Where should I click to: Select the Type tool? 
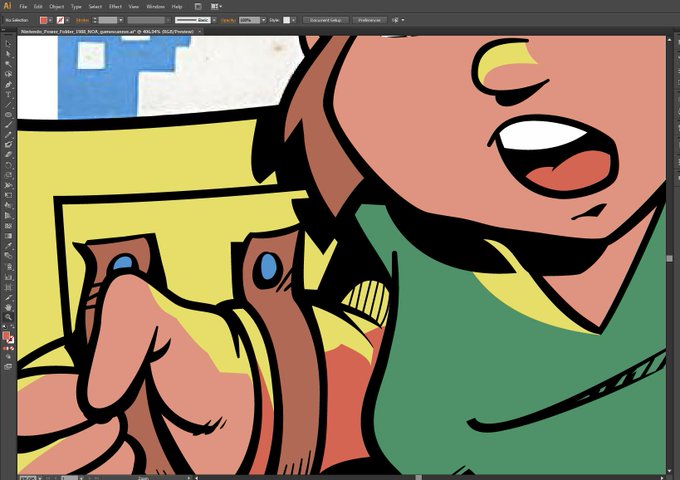point(8,95)
